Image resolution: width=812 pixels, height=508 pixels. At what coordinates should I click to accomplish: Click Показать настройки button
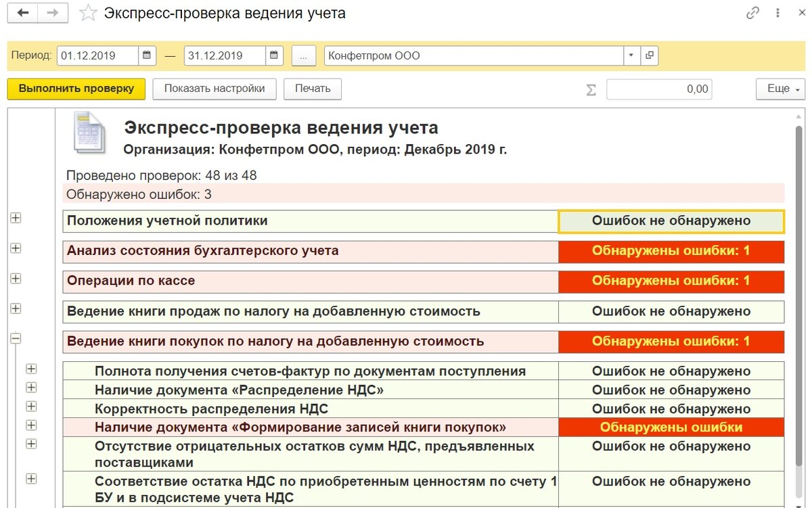(215, 89)
